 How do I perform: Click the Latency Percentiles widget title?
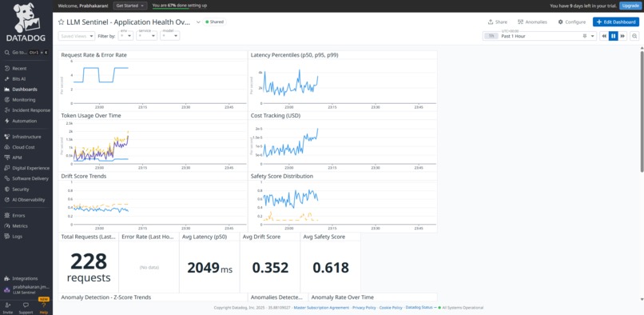pos(295,54)
